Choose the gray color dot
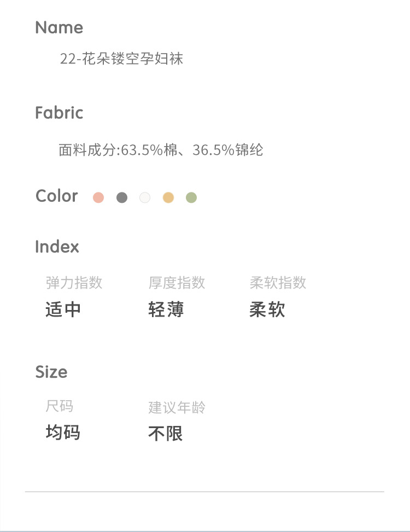The image size is (410, 532). click(x=122, y=197)
